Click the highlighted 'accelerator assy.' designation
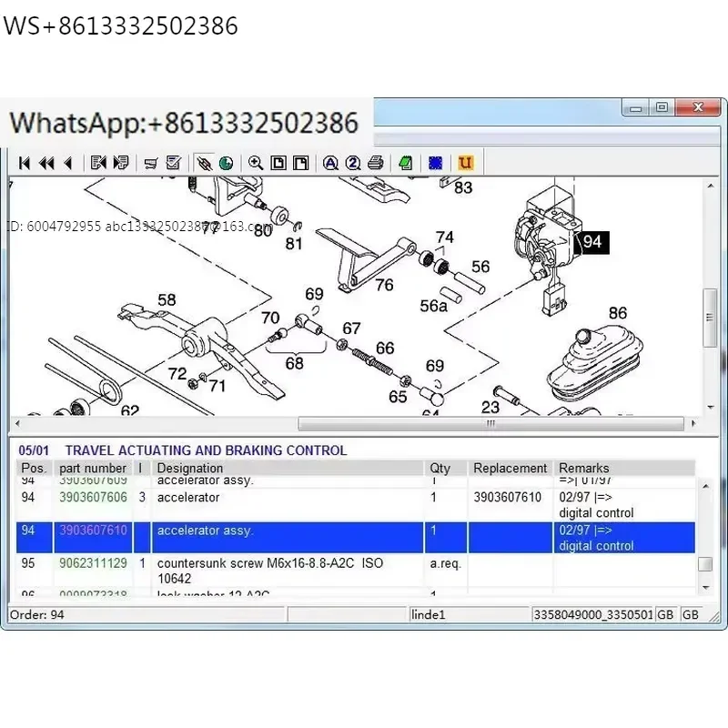This screenshot has height=728, width=728. point(206,531)
